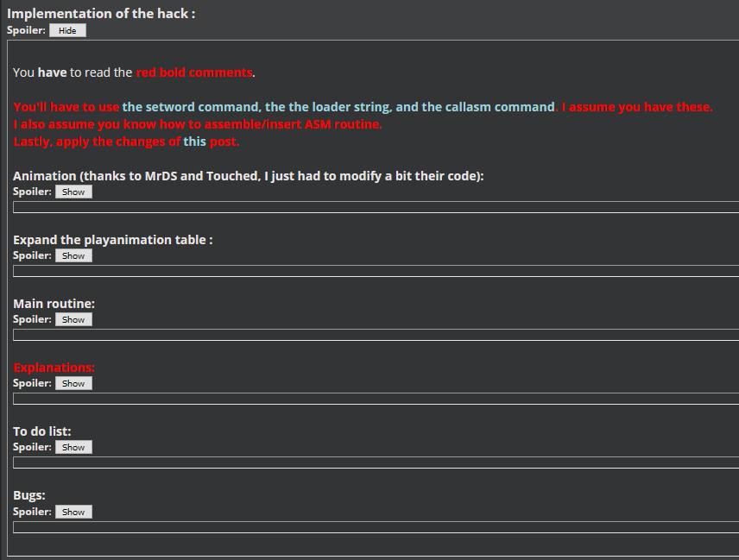The image size is (739, 560).
Task: Click the collapsed box under To do list
Action: coord(376,462)
